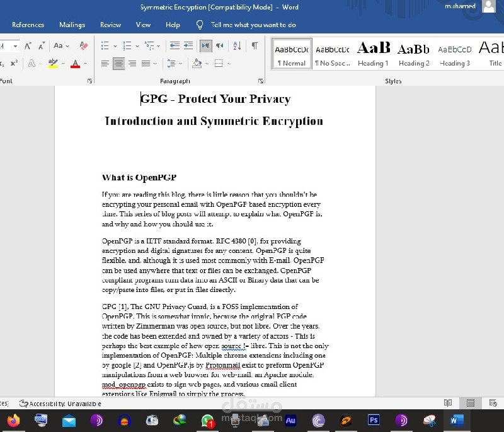Click the lightbulb Tell Me icon
Screen dimensions: 504x432
click(200, 25)
